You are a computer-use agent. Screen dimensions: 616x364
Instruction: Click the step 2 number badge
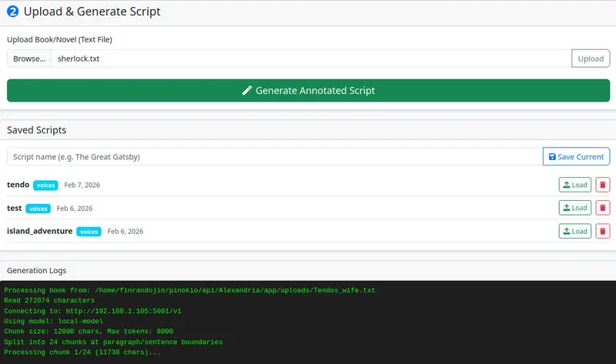pyautogui.click(x=12, y=12)
